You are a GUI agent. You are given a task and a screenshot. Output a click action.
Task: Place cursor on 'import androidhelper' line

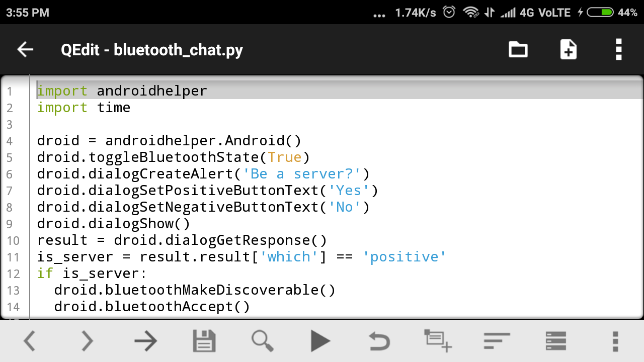click(x=122, y=91)
